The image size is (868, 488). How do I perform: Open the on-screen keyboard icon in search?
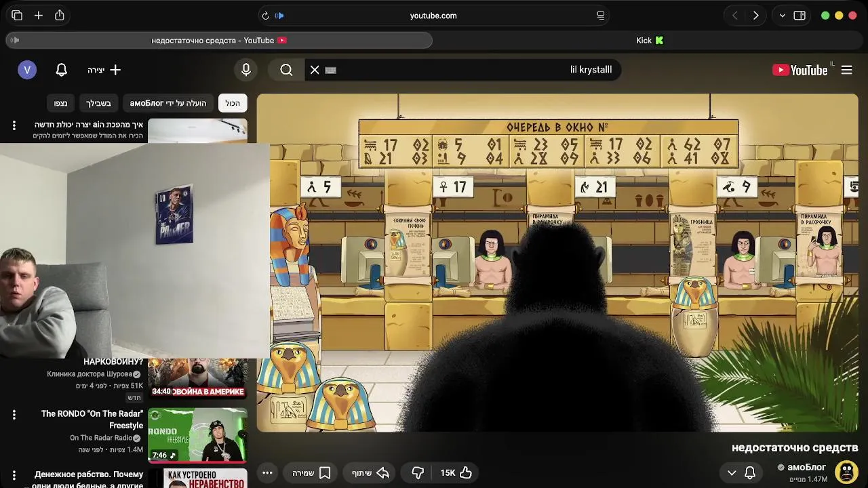pyautogui.click(x=331, y=70)
